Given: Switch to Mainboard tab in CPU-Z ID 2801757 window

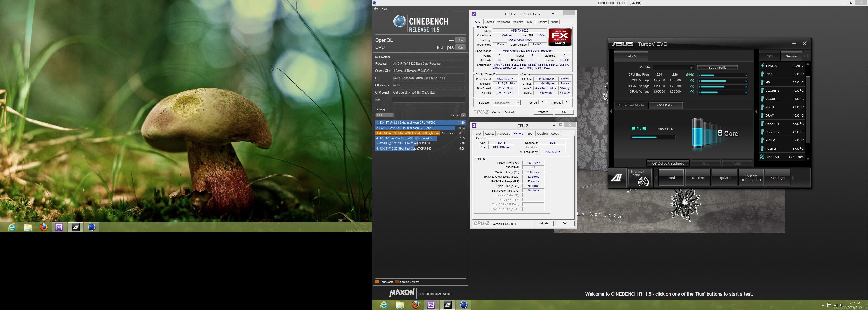Looking at the screenshot, I should pyautogui.click(x=503, y=22).
